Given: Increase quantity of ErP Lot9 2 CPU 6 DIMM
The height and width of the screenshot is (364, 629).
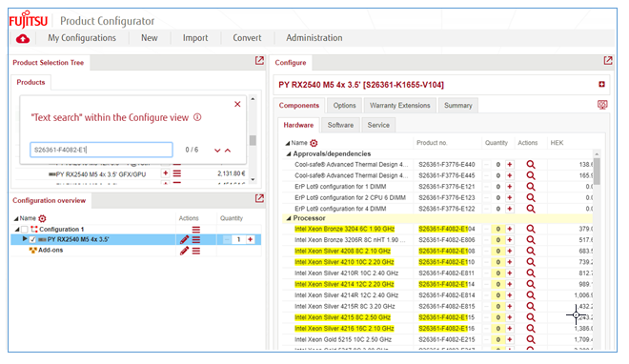Looking at the screenshot, I should [510, 197].
